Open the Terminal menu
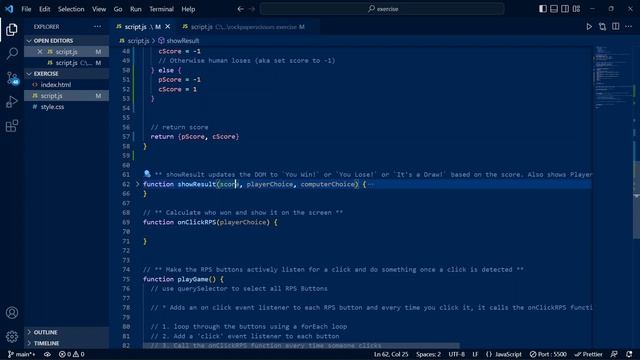Viewport: 640px width, 360px height. pos(161,9)
